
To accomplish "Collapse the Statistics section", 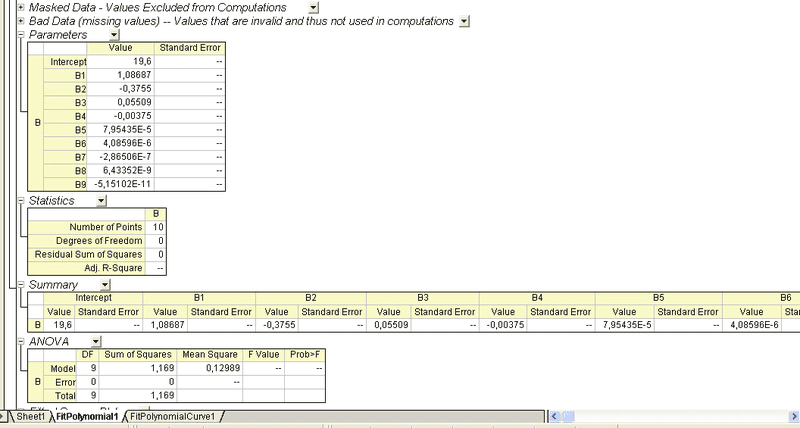I will 21,200.
